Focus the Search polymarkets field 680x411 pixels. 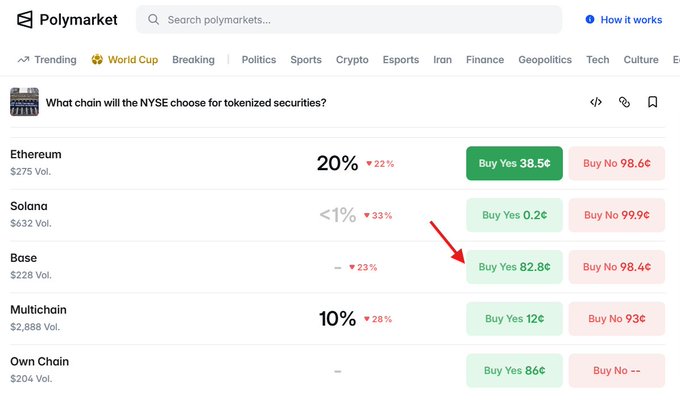tap(349, 20)
